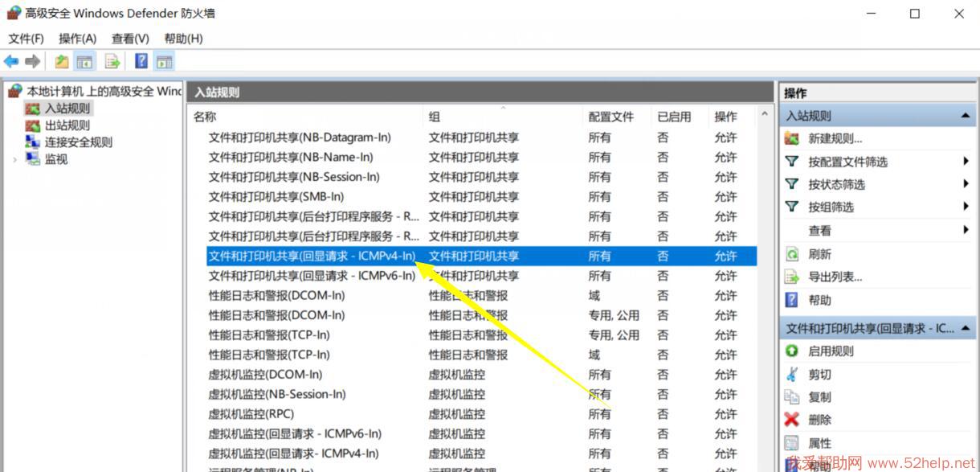Sort the list by the 已启用 column header

pyautogui.click(x=674, y=117)
